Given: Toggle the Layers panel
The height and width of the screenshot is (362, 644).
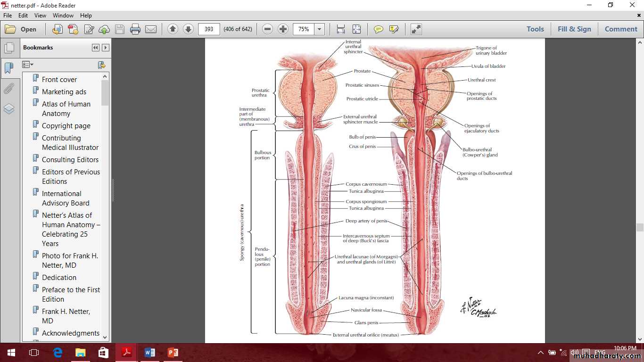Looking at the screenshot, I should coord(9,109).
